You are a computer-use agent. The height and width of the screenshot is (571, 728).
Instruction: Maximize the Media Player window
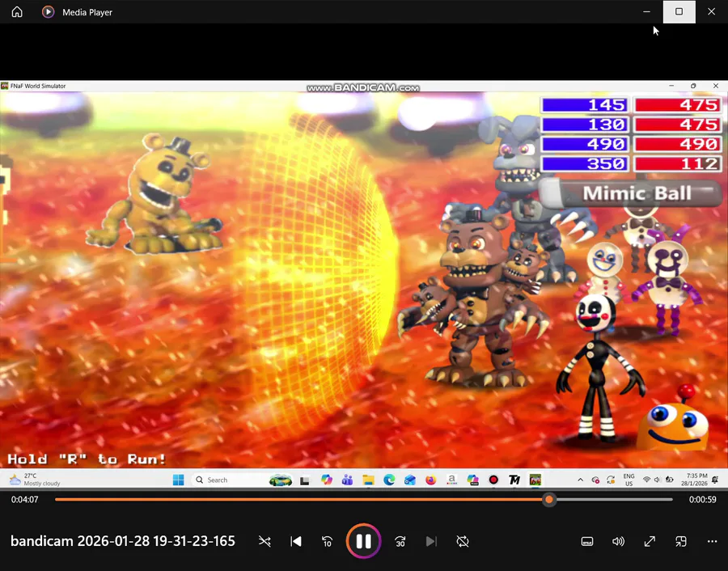(x=679, y=11)
